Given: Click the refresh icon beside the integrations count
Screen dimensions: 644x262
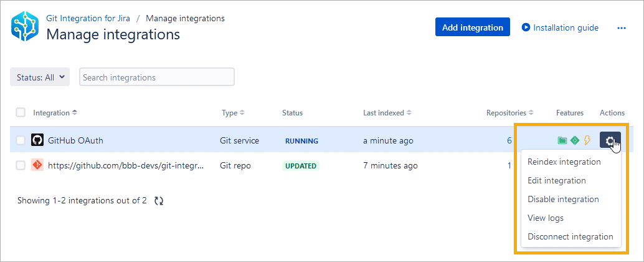Looking at the screenshot, I should click(159, 201).
